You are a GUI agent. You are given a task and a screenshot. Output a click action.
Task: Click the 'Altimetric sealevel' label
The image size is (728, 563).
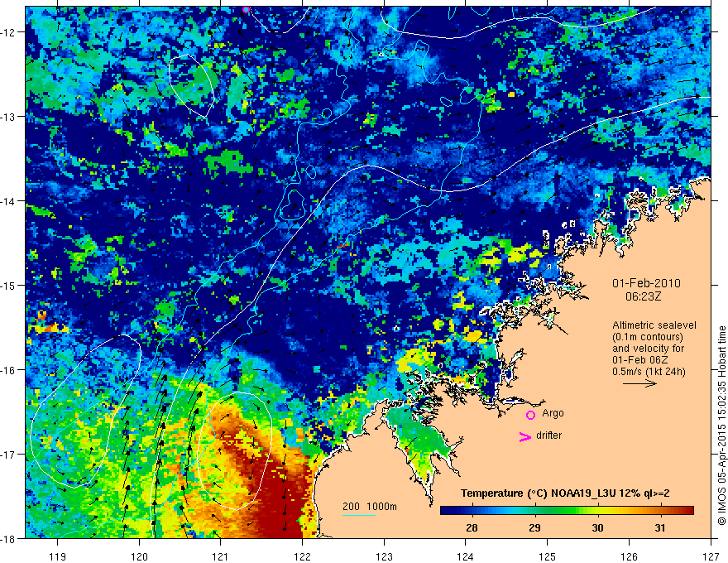click(x=654, y=325)
